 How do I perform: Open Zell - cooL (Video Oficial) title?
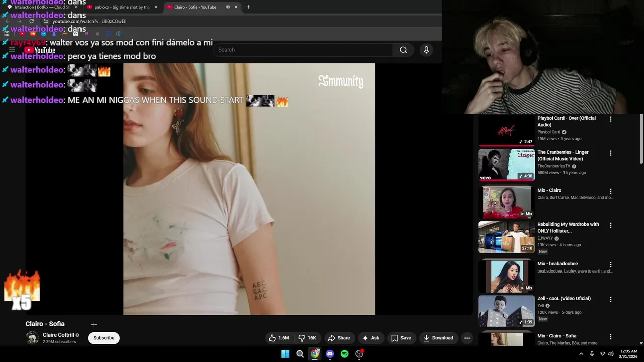pyautogui.click(x=564, y=298)
